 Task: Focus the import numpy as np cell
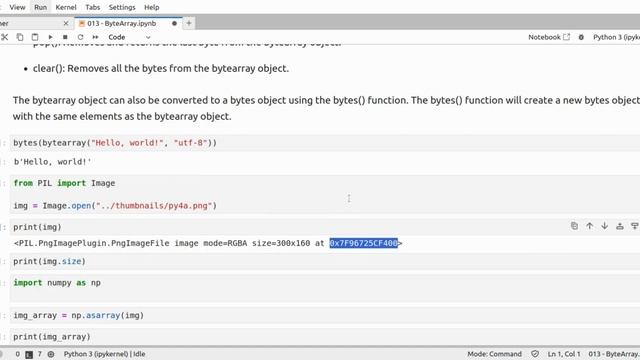tap(325, 288)
